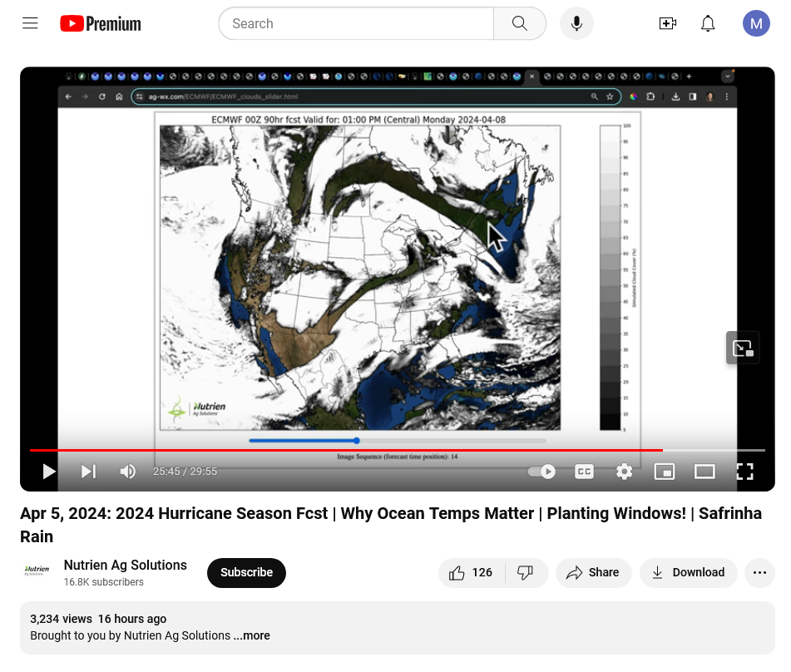This screenshot has width=791, height=672.
Task: Go to YouTube Premium home logo
Action: pos(101,24)
